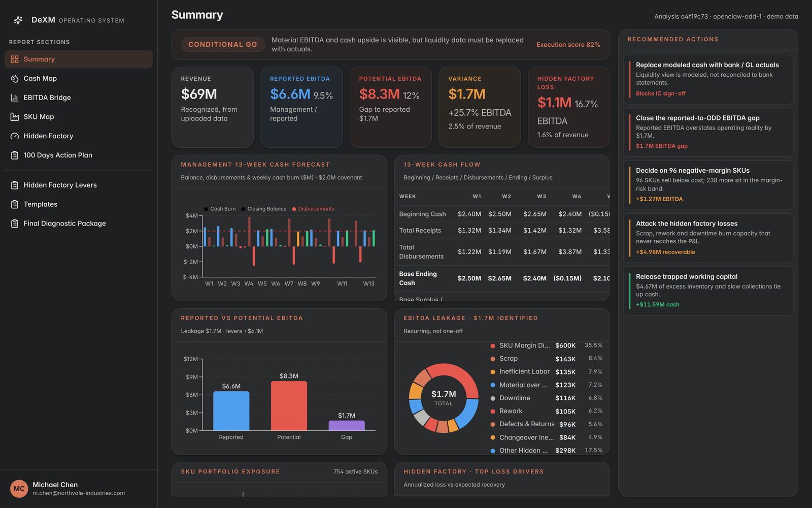Screen dimensions: 812x508
Task: Click the CONDITIONAL GO badge
Action: tap(223, 45)
